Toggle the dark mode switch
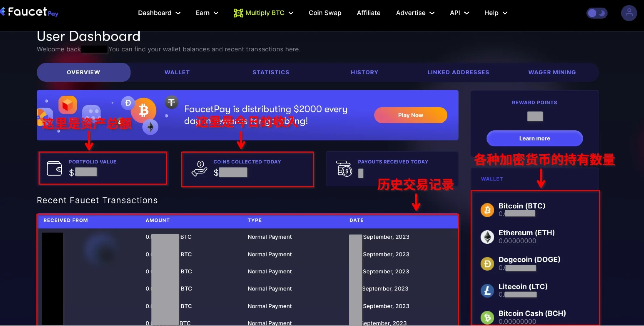The height and width of the screenshot is (326, 644). [x=597, y=13]
